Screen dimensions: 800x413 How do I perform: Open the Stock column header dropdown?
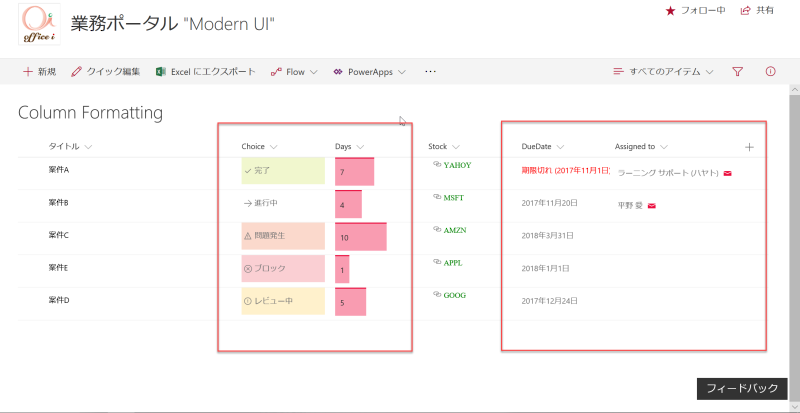[444, 147]
